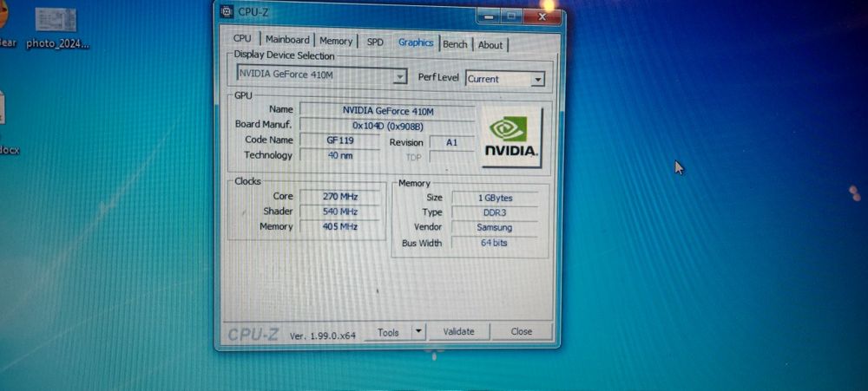Click the empty TDP field
This screenshot has width=868, height=391.
(x=451, y=158)
